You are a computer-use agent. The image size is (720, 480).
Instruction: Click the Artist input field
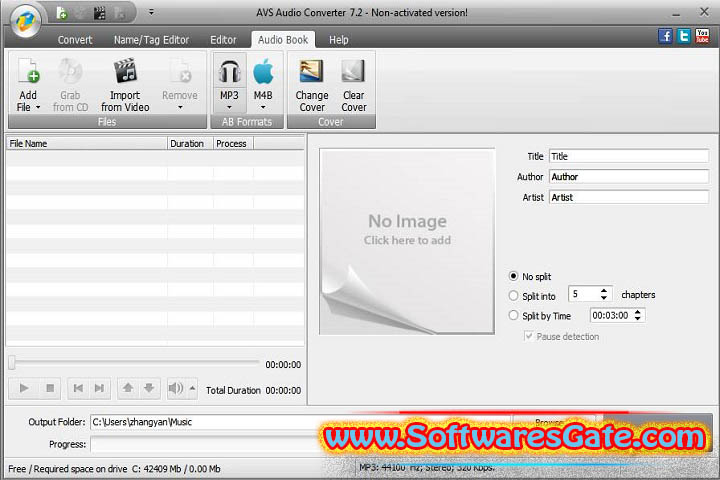[x=629, y=198]
